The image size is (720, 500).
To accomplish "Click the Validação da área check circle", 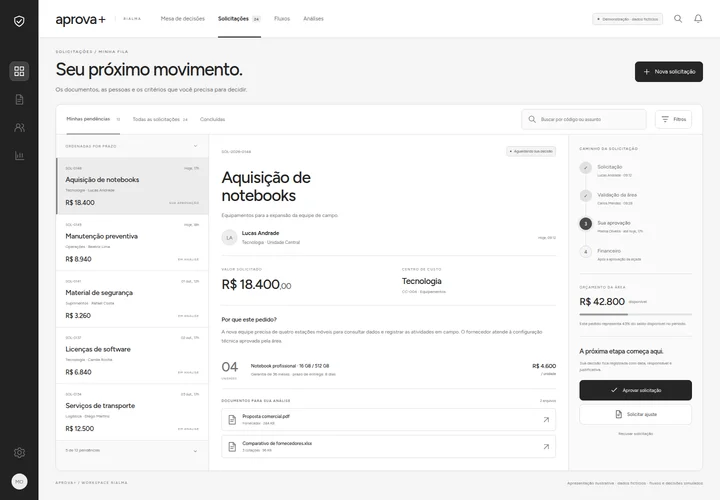I will click(585, 196).
